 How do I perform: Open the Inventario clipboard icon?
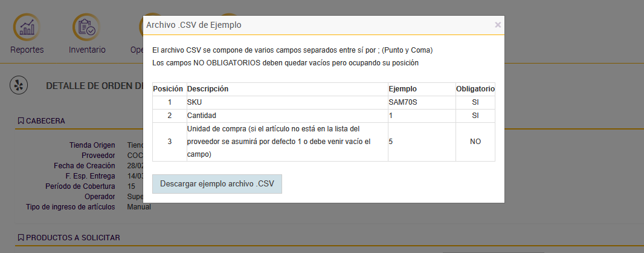tap(87, 27)
